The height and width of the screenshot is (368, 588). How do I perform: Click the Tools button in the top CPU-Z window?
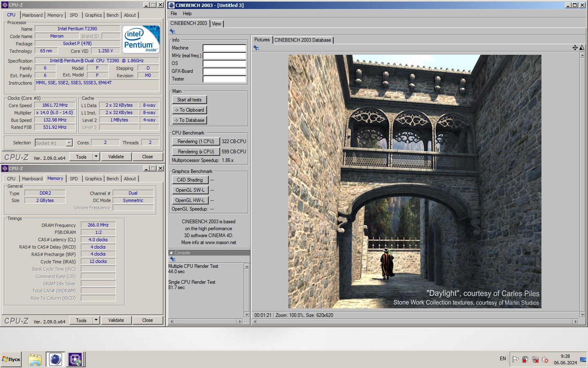coord(81,157)
